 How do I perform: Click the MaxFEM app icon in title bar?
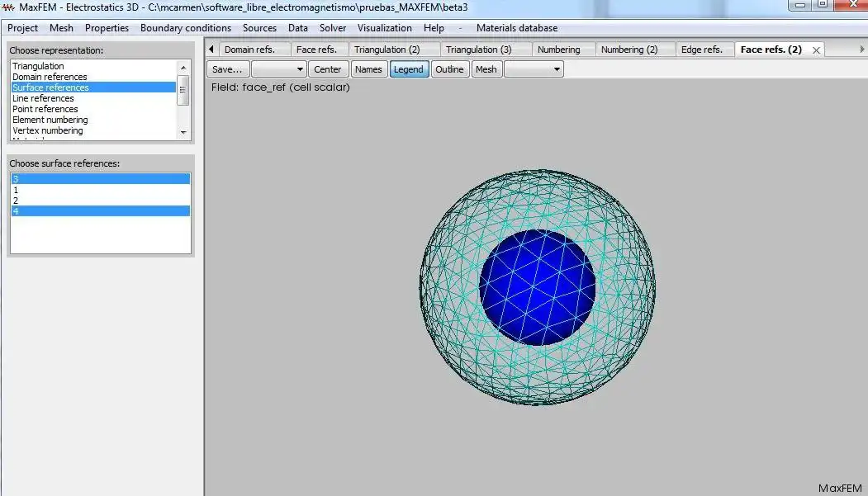pyautogui.click(x=8, y=7)
